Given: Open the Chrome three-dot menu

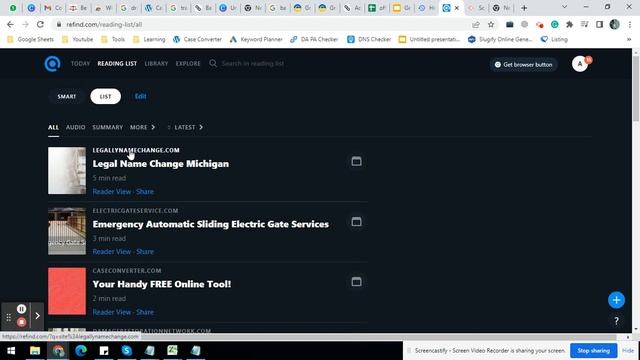Looking at the screenshot, I should click(x=630, y=24).
